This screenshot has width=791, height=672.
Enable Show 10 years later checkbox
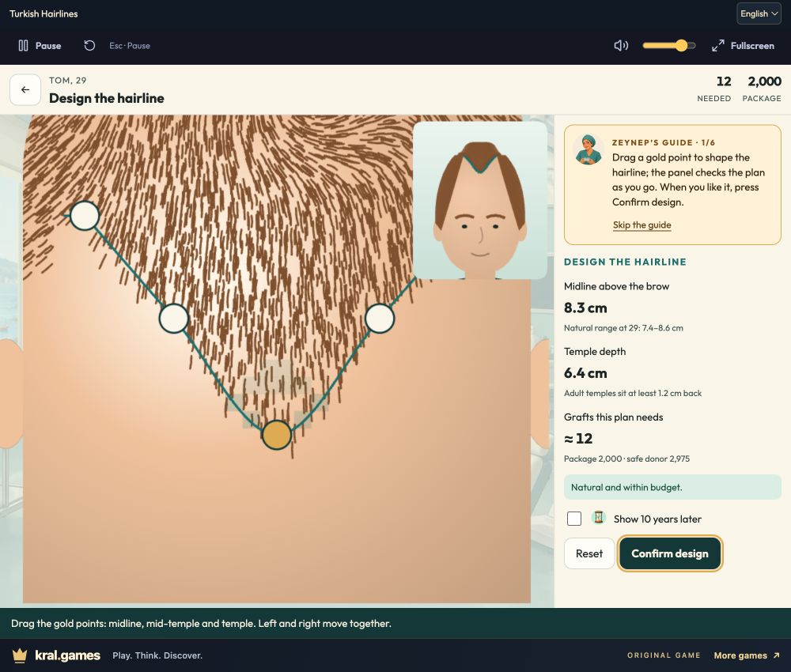[x=574, y=519]
